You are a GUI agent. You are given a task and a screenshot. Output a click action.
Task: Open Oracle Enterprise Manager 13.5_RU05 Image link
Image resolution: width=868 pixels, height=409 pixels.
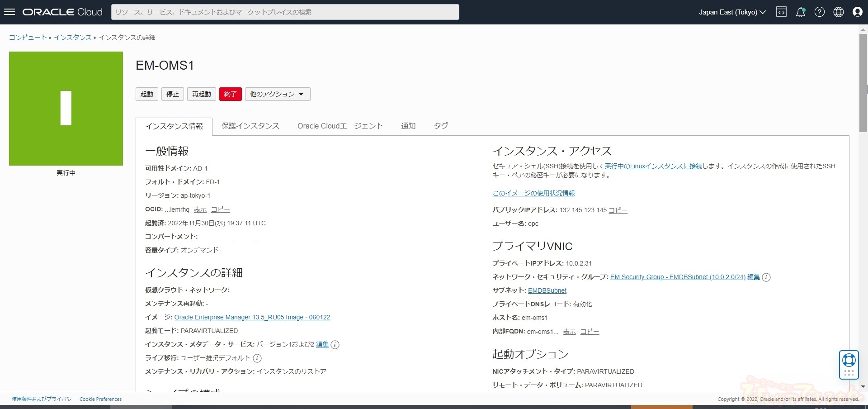252,317
